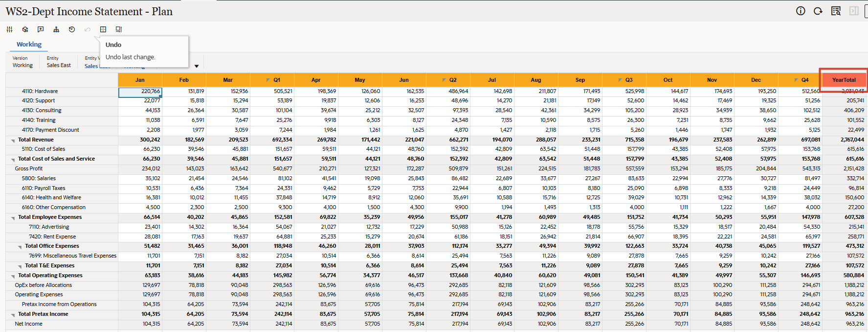Collapse the Q3 column group
Image resolution: width=868 pixels, height=332 pixels.
[620, 80]
